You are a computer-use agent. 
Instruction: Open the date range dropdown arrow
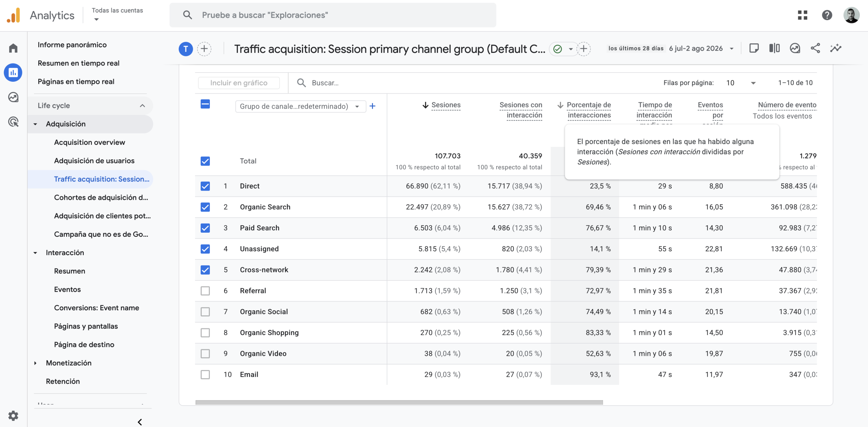(732, 49)
